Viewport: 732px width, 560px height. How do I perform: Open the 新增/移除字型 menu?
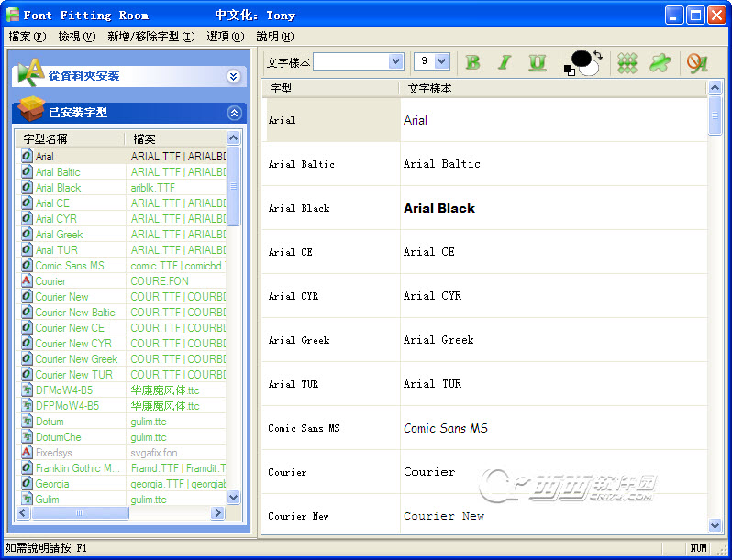150,37
